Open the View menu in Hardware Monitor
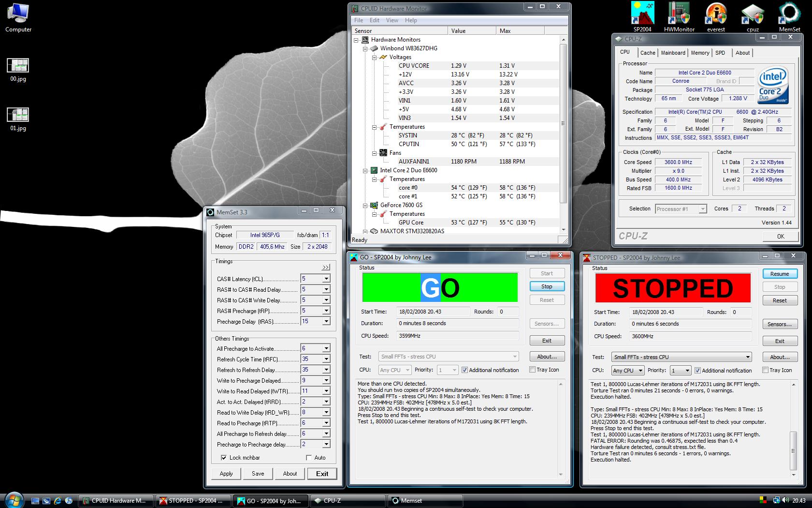812x508 pixels. (392, 20)
